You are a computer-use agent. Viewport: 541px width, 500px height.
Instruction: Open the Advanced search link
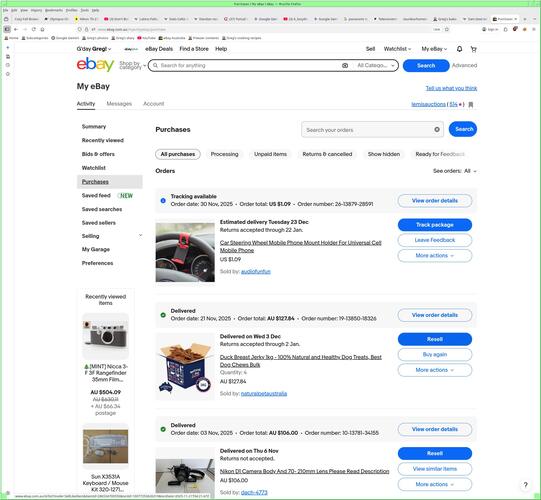(464, 65)
